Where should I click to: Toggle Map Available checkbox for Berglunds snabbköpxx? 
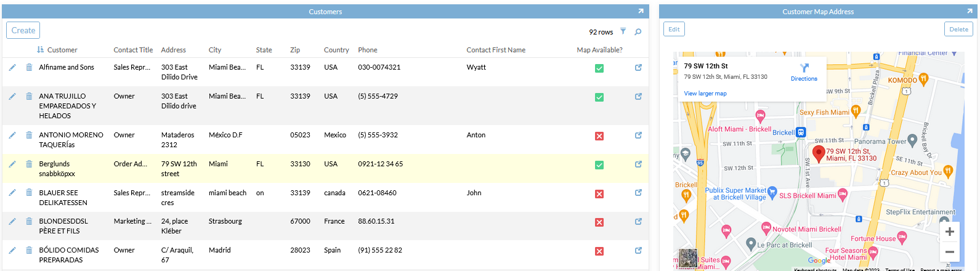(599, 165)
